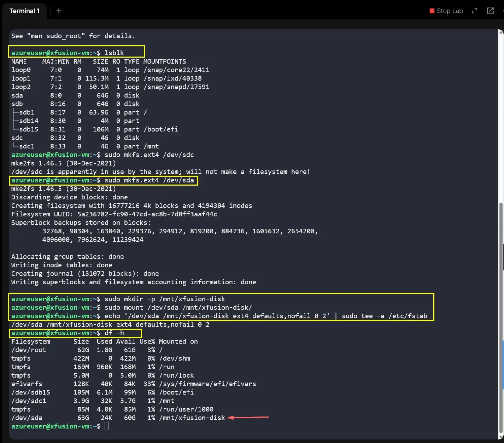Screen dimensions: 504x443
Task: Select the "sudo mkfs.ext4 /dev/sdc" command
Action: pyautogui.click(x=149, y=155)
